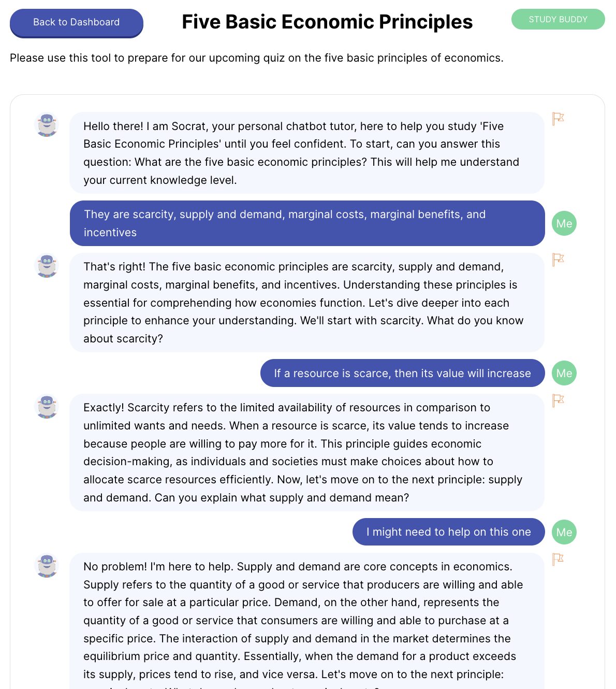The height and width of the screenshot is (689, 616).
Task: Click the 'Five Basic Economic Principles' page title
Action: tap(327, 22)
